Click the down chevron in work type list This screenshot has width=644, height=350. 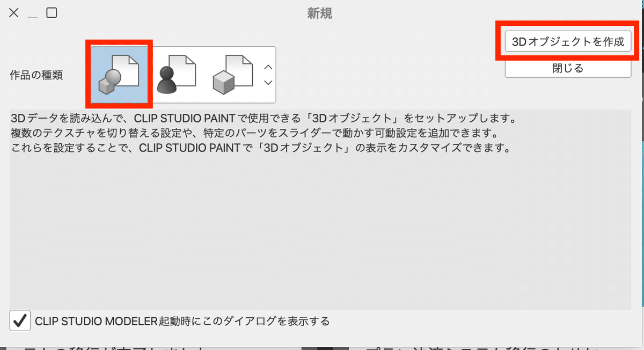pyautogui.click(x=268, y=83)
